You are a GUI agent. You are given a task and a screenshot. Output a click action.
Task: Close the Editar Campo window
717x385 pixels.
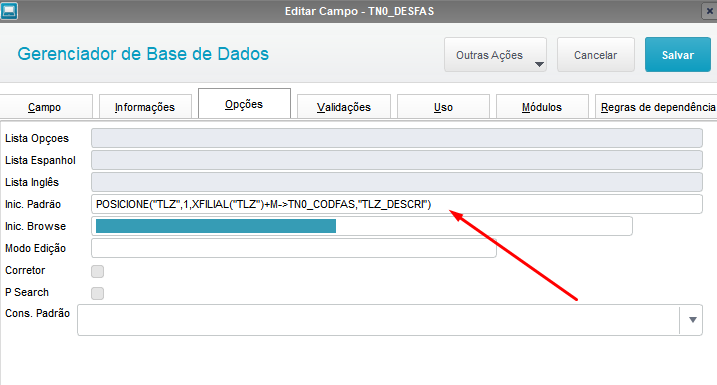pos(709,11)
